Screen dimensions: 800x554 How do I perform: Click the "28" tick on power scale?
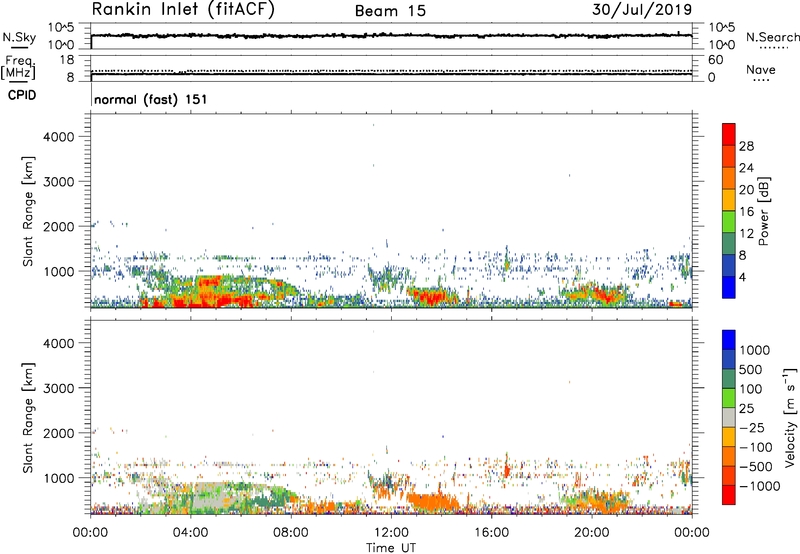[x=746, y=146]
